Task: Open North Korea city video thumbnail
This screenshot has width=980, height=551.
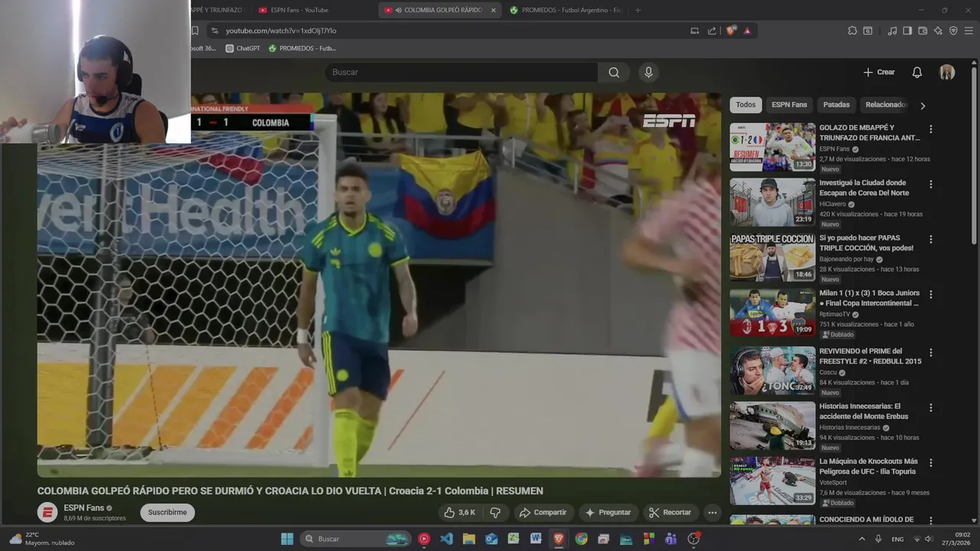Action: pos(773,202)
